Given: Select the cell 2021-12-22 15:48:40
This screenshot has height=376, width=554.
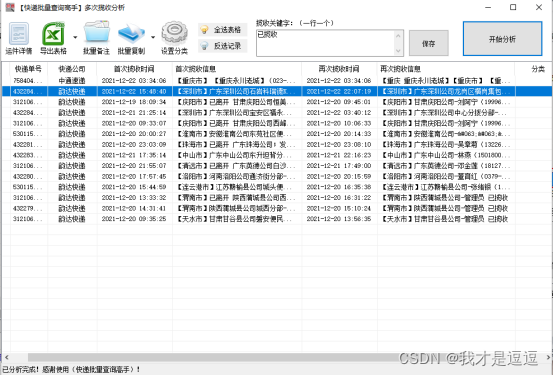Looking at the screenshot, I should tap(134, 92).
